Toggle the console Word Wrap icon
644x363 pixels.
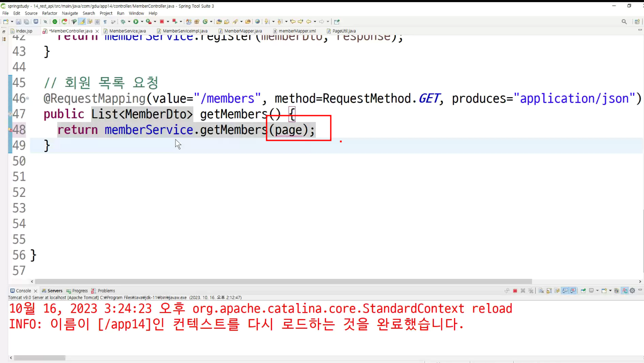(557, 291)
